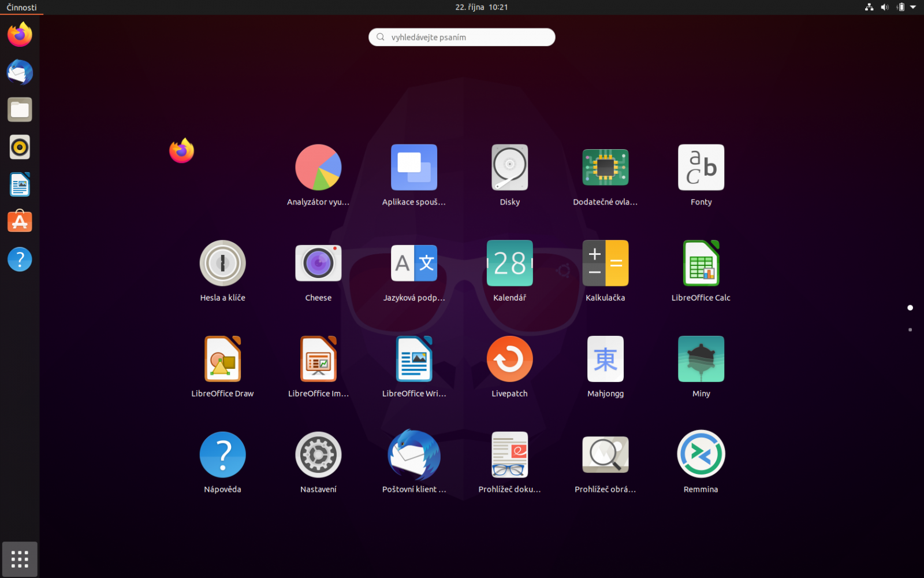The image size is (924, 578).
Task: Open the Kalkulačka calculator app
Action: [605, 263]
